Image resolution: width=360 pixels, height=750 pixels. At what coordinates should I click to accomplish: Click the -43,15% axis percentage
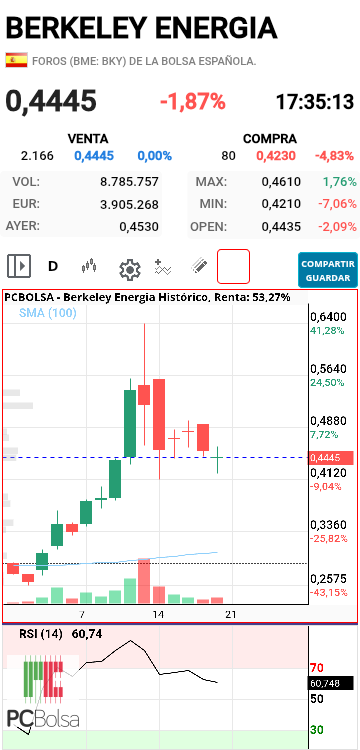[329, 593]
